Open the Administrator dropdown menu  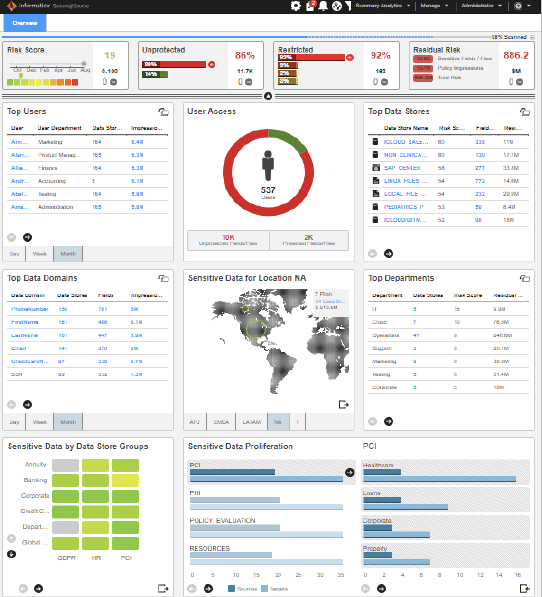tap(481, 6)
